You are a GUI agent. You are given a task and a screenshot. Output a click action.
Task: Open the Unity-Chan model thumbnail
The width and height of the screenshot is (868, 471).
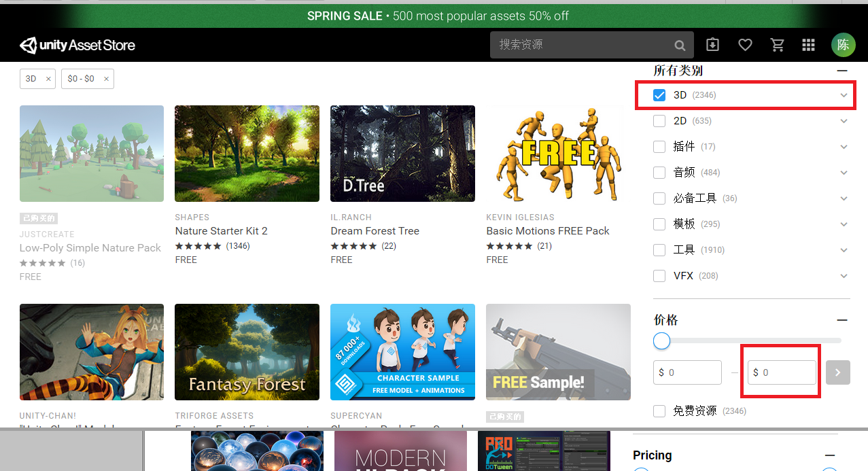[92, 352]
